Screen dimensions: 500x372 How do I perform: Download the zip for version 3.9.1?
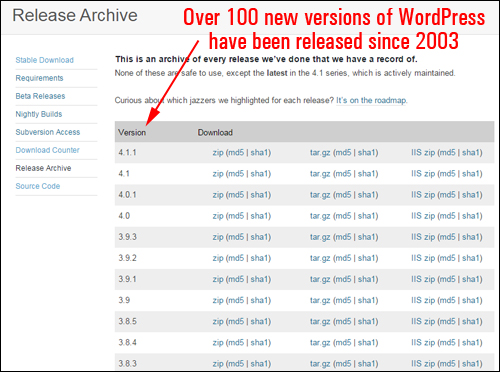[x=218, y=279]
